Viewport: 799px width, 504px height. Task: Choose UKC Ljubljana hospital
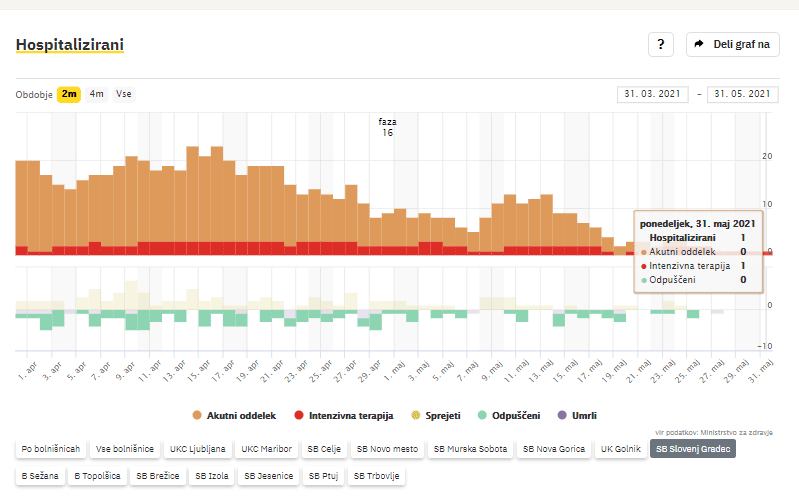(198, 449)
